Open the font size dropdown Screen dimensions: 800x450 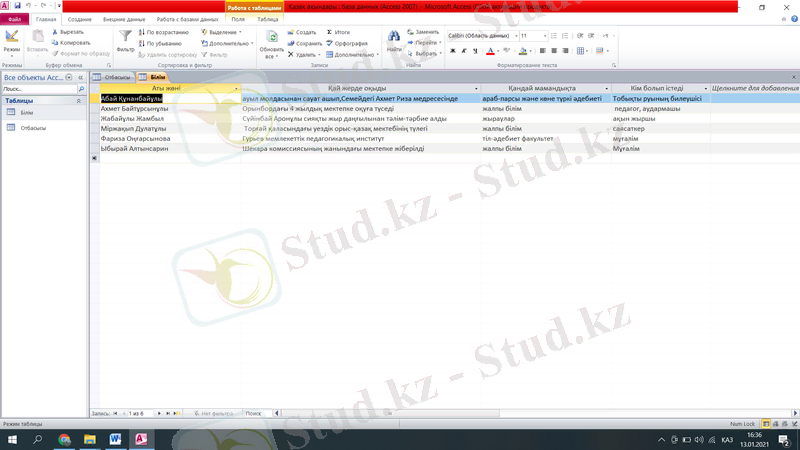(x=545, y=36)
